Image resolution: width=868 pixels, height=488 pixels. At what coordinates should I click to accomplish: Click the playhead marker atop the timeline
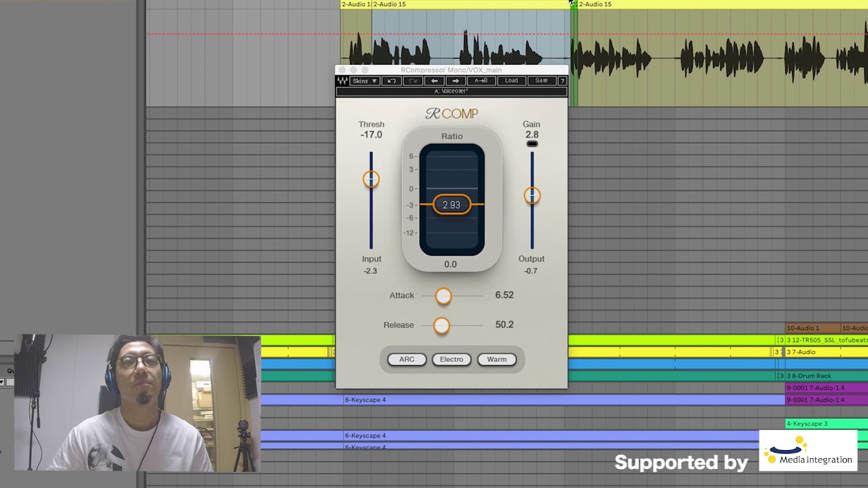tap(572, 3)
